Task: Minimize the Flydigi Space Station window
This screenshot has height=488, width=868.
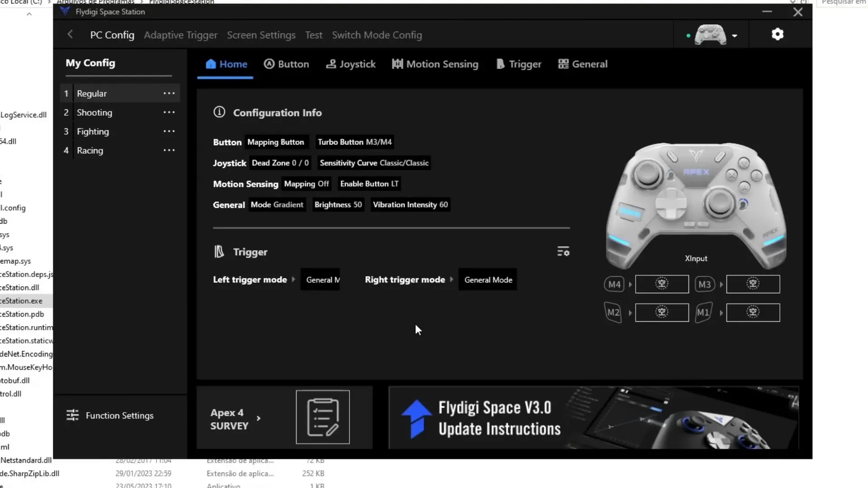Action: pyautogui.click(x=767, y=12)
